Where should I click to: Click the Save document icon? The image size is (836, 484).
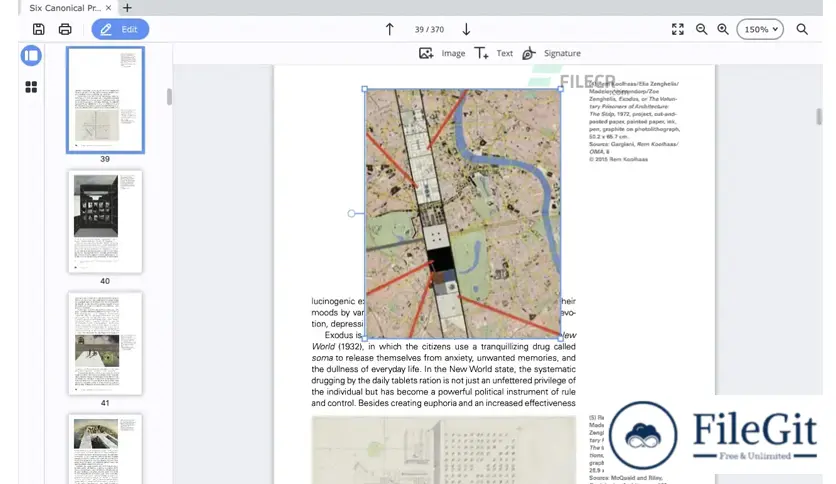pos(38,29)
